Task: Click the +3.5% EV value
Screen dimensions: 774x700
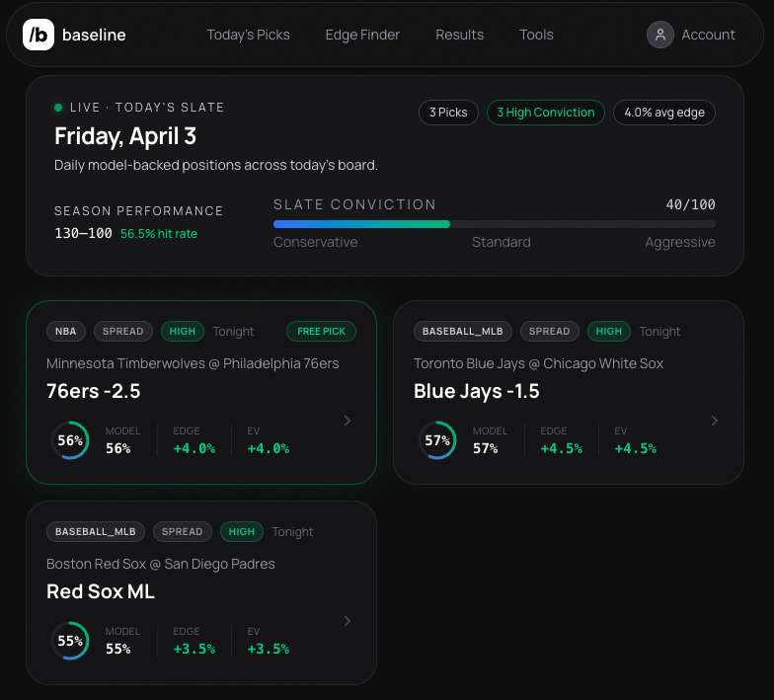Action: pyautogui.click(x=269, y=649)
